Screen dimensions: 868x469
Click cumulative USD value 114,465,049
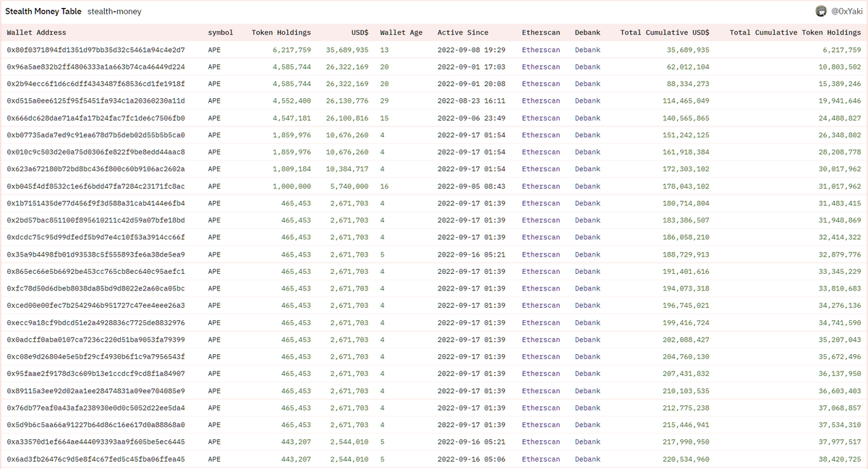686,101
